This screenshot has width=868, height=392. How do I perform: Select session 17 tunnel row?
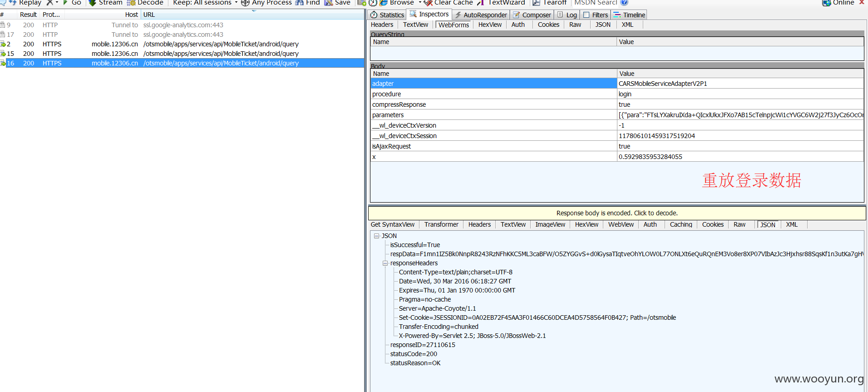click(x=182, y=35)
